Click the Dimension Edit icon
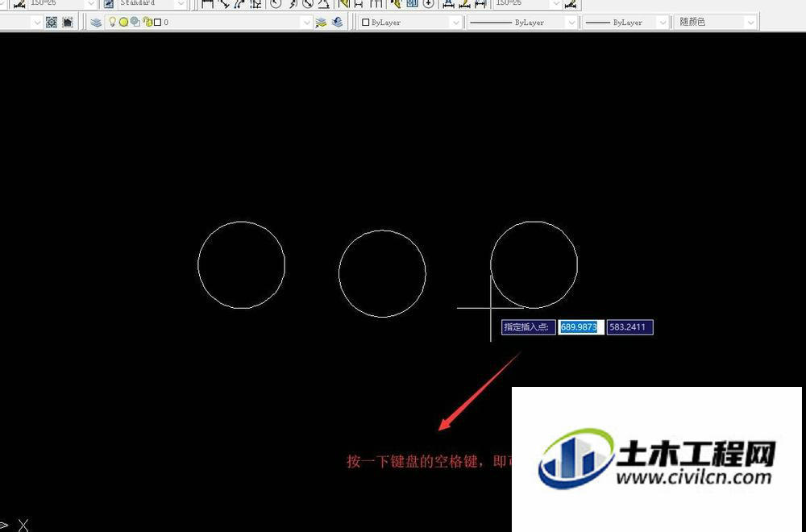This screenshot has width=806, height=532. click(448, 4)
